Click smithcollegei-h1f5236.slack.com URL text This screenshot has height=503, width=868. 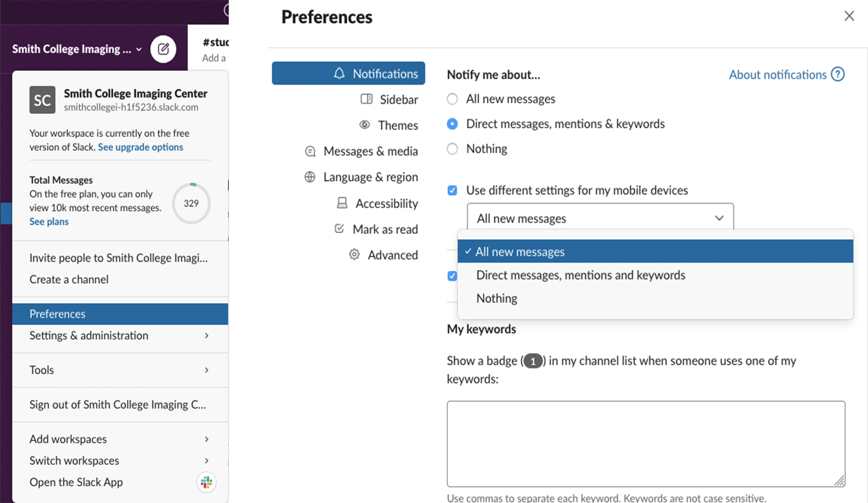pos(131,107)
